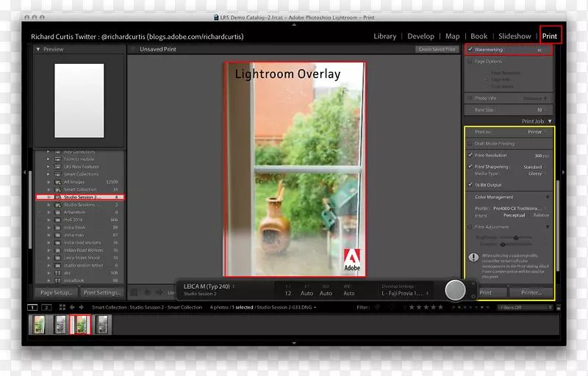Open the Map module
588x376 pixels.
[452, 36]
